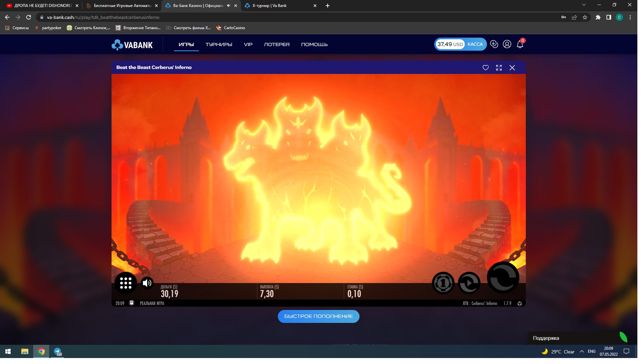The image size is (644, 364).
Task: Go to ТУРНИРЫ menu section
Action: 218,44
